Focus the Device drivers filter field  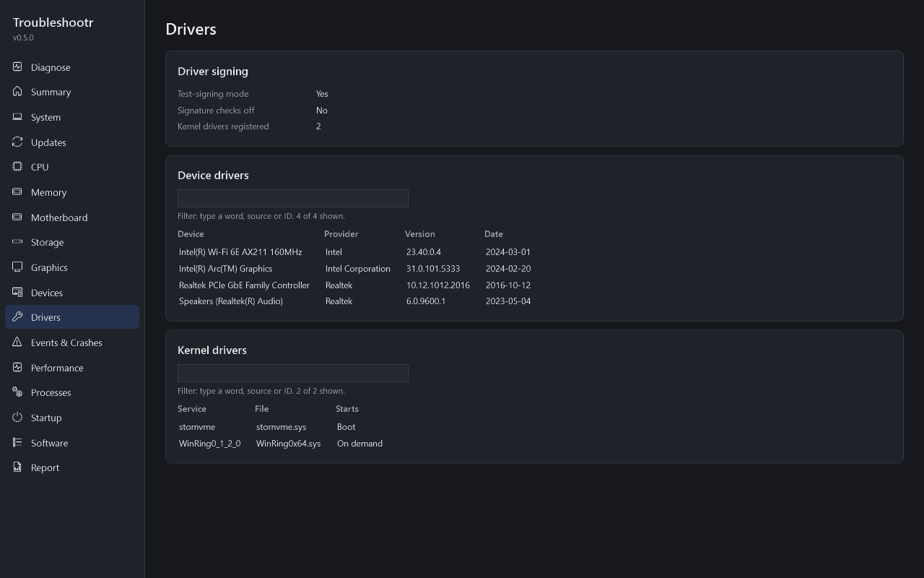pos(293,198)
